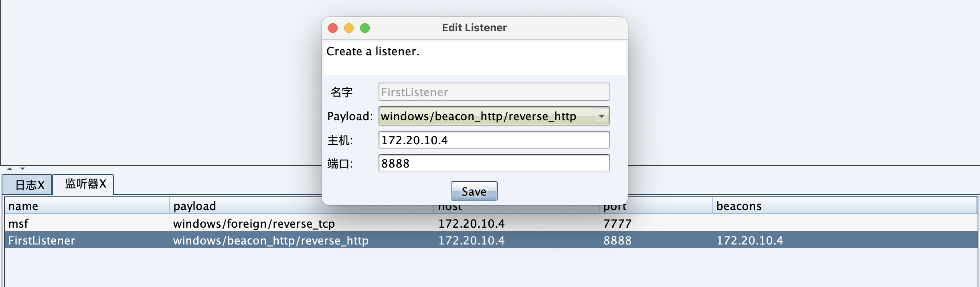This screenshot has height=287, width=980.
Task: Click the 主机 host input field
Action: [x=494, y=140]
